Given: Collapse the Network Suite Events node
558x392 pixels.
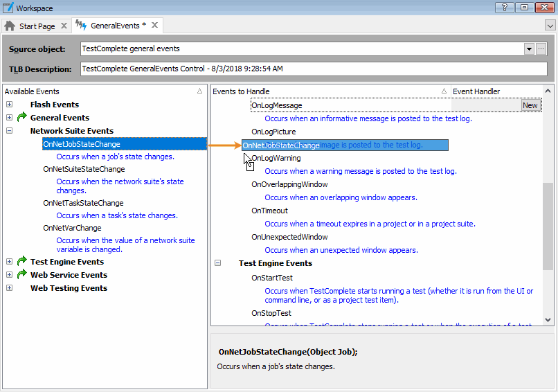Looking at the screenshot, I should pyautogui.click(x=10, y=131).
